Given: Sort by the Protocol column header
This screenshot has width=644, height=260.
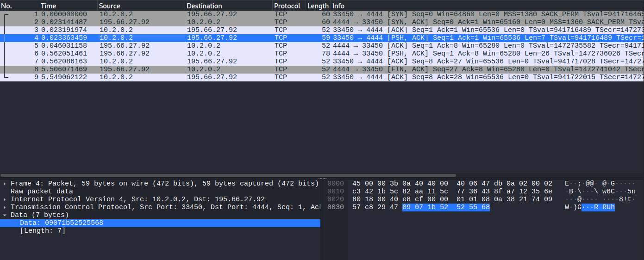Looking at the screenshot, I should point(288,6).
